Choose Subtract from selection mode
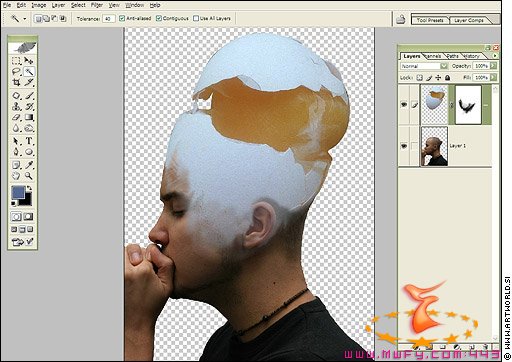Viewport: 512px width, 362px height. [x=55, y=19]
